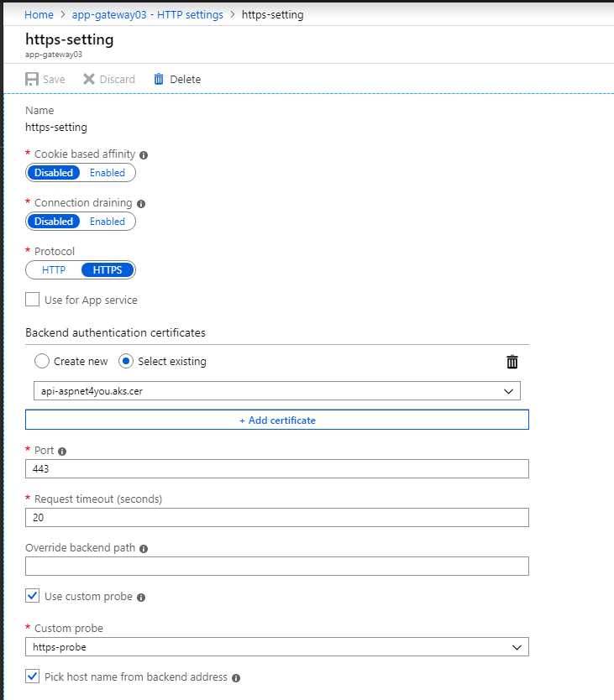Show info for Connection draining
The width and height of the screenshot is (614, 700).
pyautogui.click(x=141, y=204)
